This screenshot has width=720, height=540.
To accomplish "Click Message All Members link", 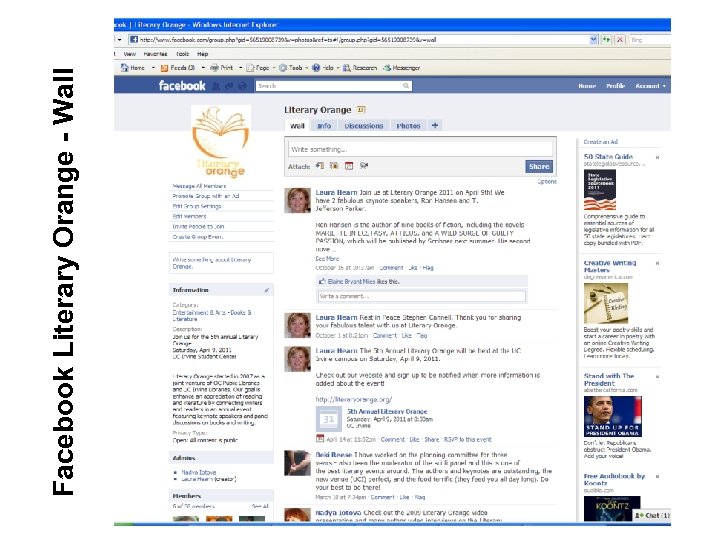I will [199, 186].
